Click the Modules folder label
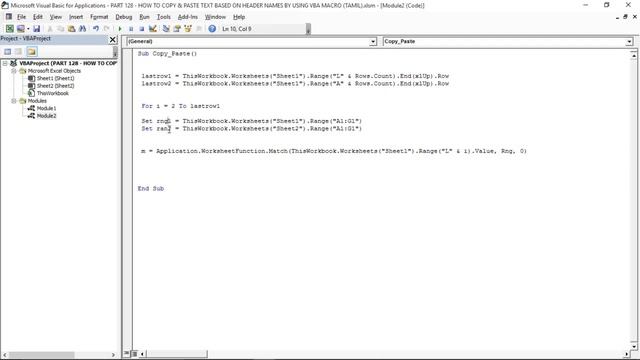This screenshot has width=640, height=360. (37, 101)
